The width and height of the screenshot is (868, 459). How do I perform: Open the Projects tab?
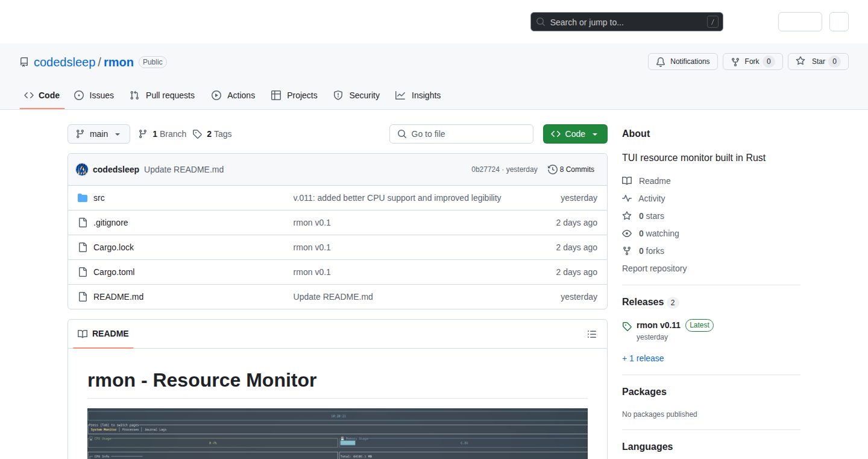[x=294, y=95]
